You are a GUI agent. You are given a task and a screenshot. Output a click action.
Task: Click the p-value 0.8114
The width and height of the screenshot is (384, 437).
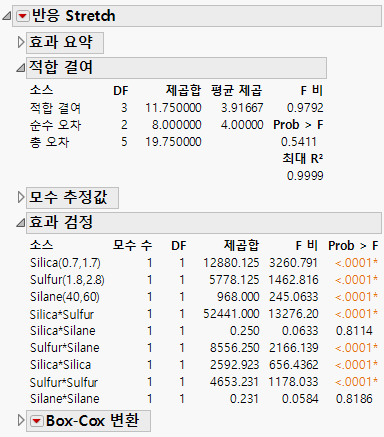(x=354, y=331)
